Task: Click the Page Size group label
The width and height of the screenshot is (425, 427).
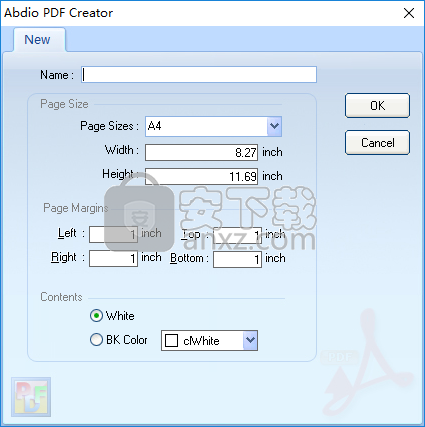Action: (64, 104)
